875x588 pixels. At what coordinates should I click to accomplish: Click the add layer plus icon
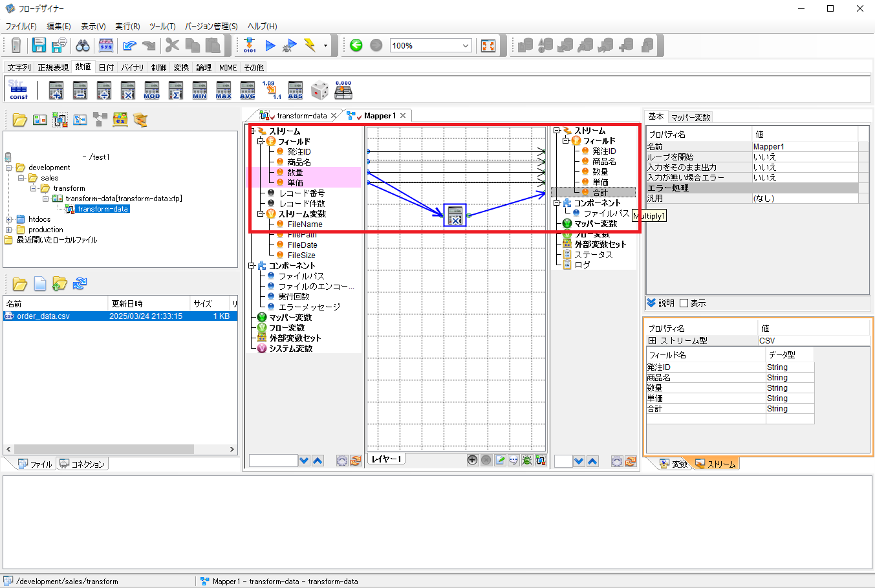472,460
